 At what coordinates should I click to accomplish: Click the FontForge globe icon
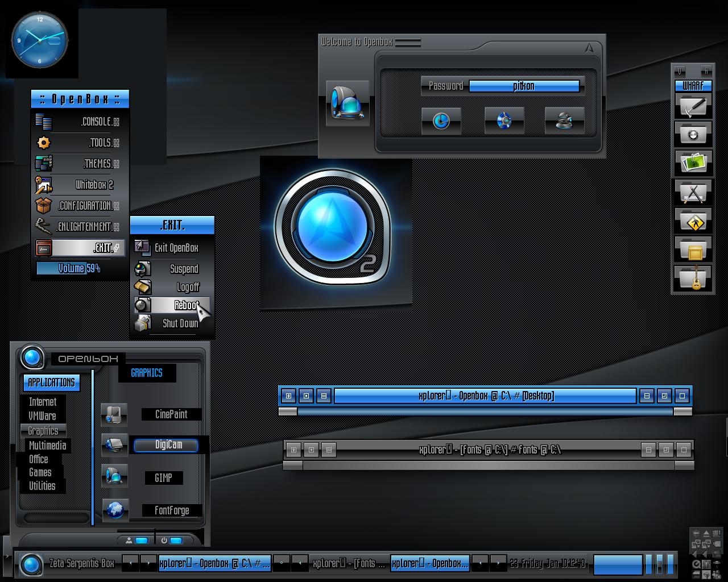point(115,510)
